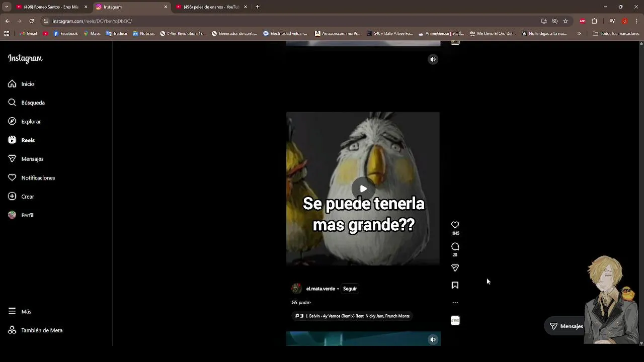The image size is (644, 362).
Task: Click the GS padre caption
Action: pyautogui.click(x=301, y=302)
